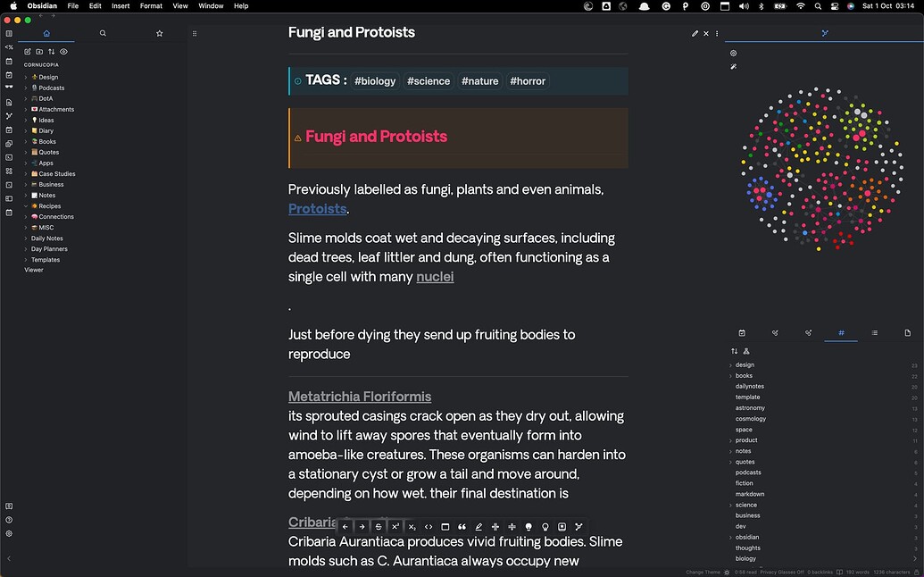Open the starred notes tab
This screenshot has height=577, width=924.
[x=160, y=33]
